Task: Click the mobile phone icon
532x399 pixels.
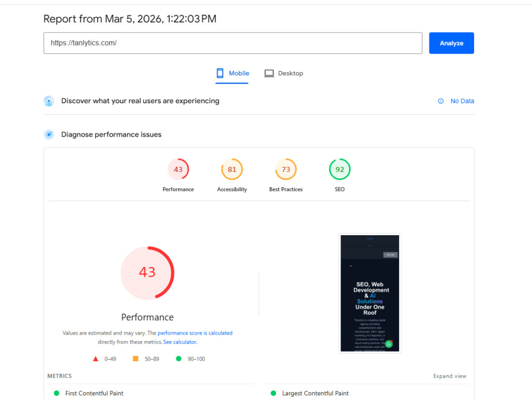Action: coord(220,73)
